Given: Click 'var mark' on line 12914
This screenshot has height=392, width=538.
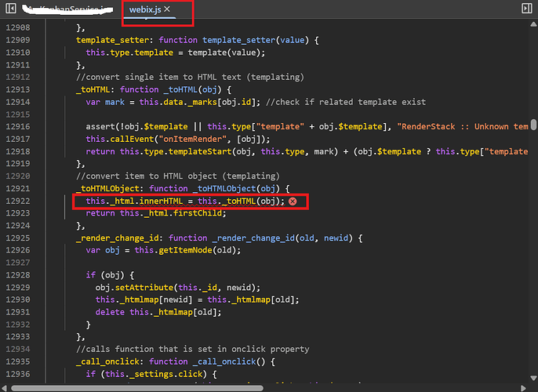Looking at the screenshot, I should (x=105, y=102).
